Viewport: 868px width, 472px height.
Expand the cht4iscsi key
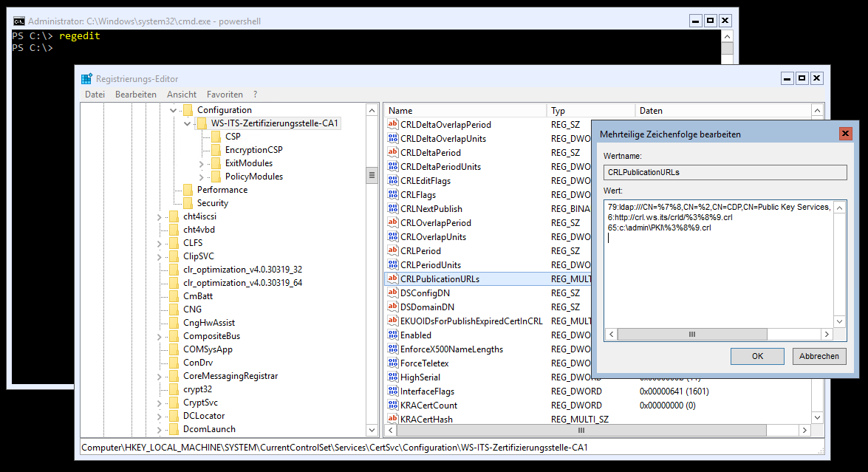(x=160, y=217)
